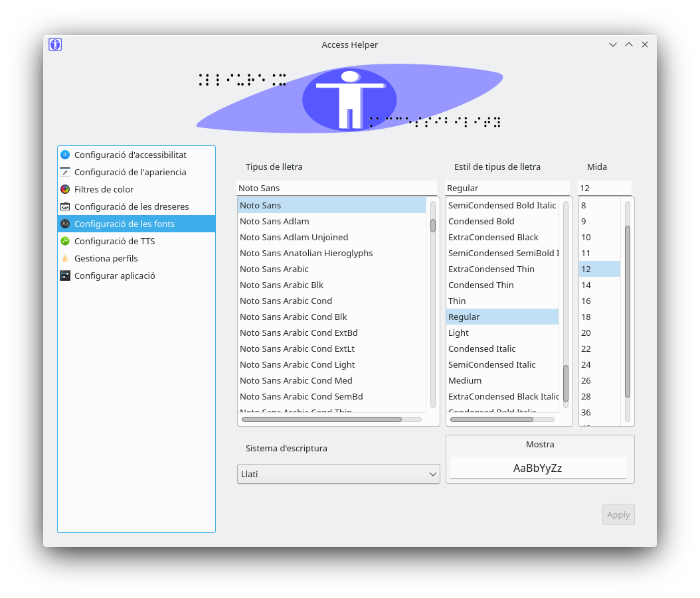This screenshot has height=598, width=700.
Task: Select Noto Sans Arabic font
Action: coord(274,269)
